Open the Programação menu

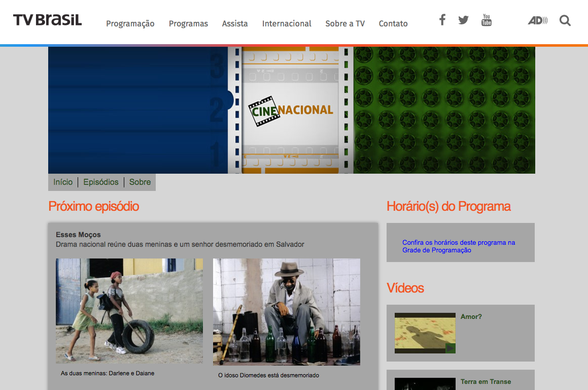pyautogui.click(x=130, y=23)
